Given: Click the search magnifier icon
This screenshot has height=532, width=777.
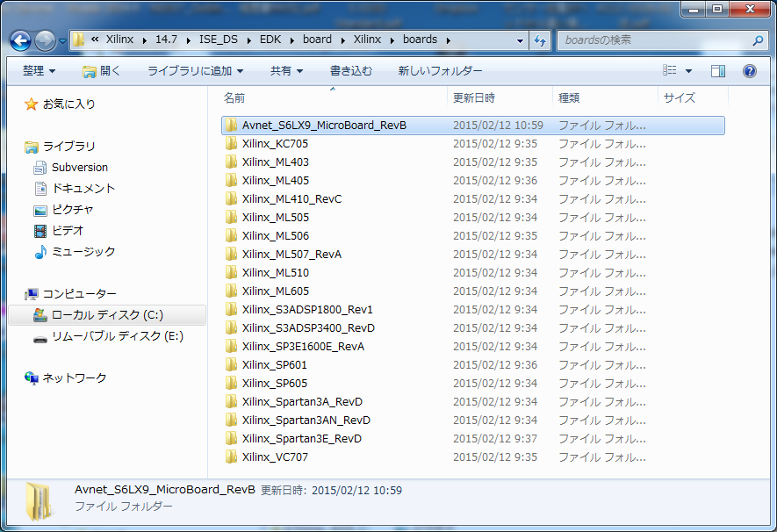Looking at the screenshot, I should tap(758, 40).
